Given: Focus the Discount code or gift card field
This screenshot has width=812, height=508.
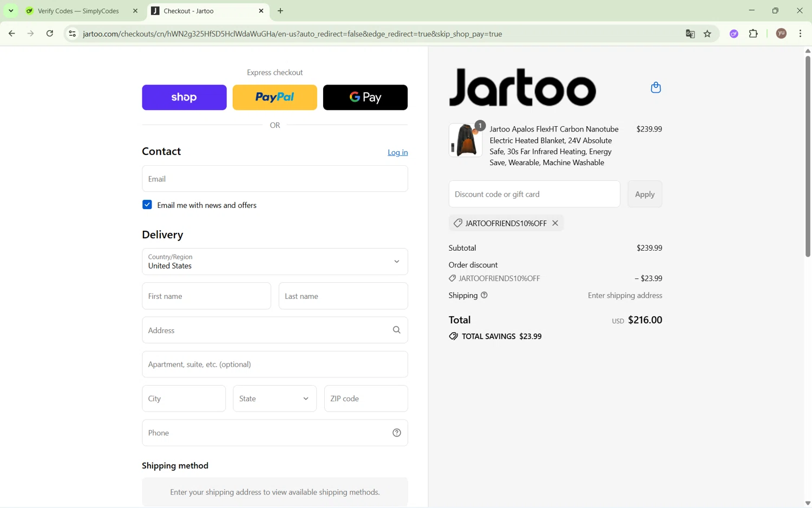Looking at the screenshot, I should (x=534, y=194).
